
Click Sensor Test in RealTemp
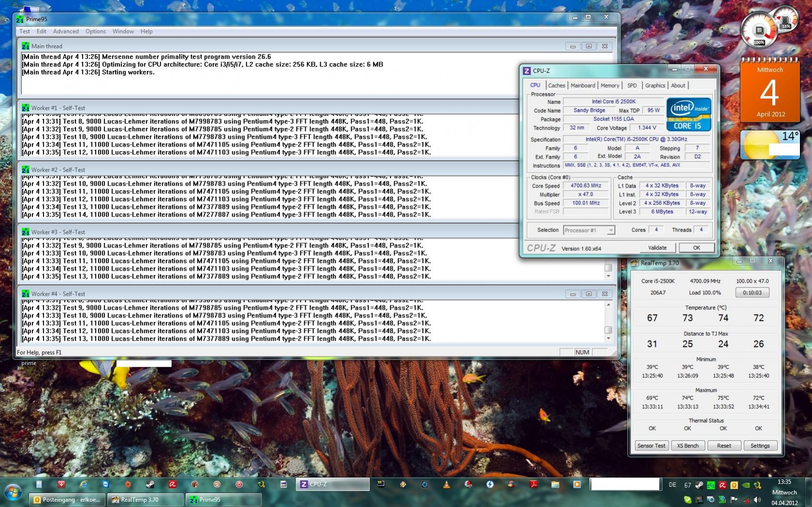(651, 446)
